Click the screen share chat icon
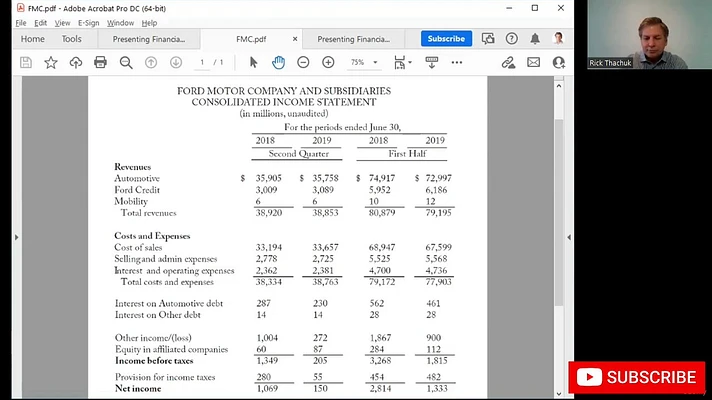 [488, 39]
